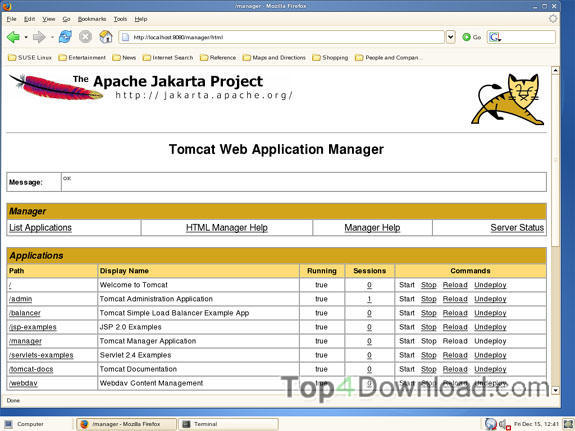This screenshot has width=575, height=431.
Task: Open the HTML Manager Help link
Action: (227, 228)
